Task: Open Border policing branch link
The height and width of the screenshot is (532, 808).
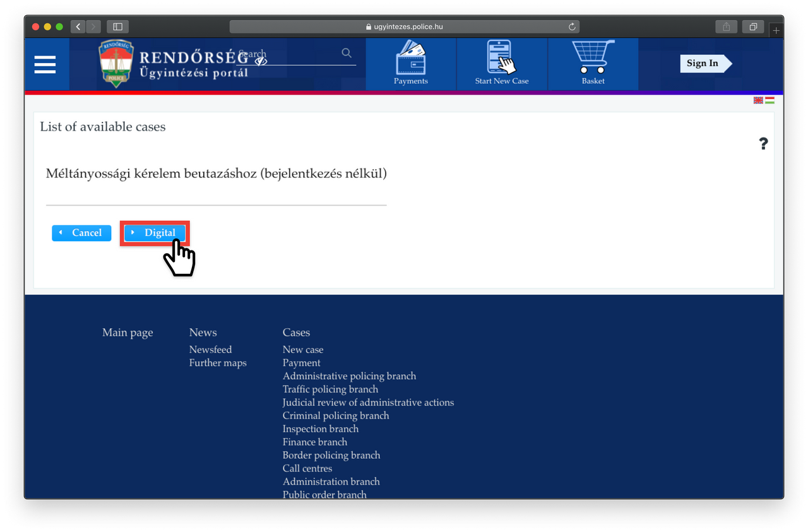Action: coord(331,456)
